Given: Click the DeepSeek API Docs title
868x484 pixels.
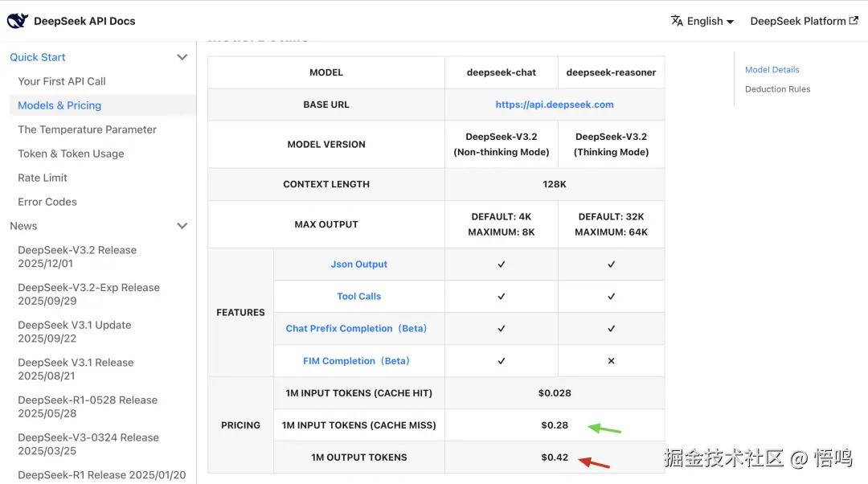Looking at the screenshot, I should point(84,21).
